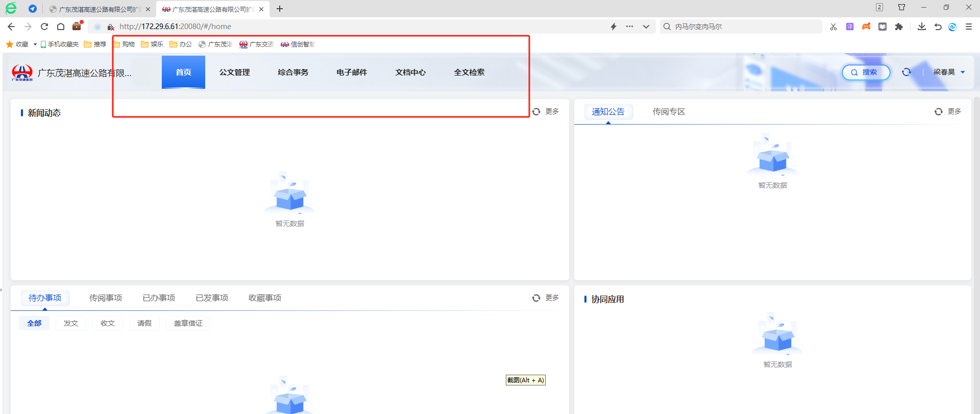Select the 待办事项 tab
The width and height of the screenshot is (980, 414).
tap(45, 298)
